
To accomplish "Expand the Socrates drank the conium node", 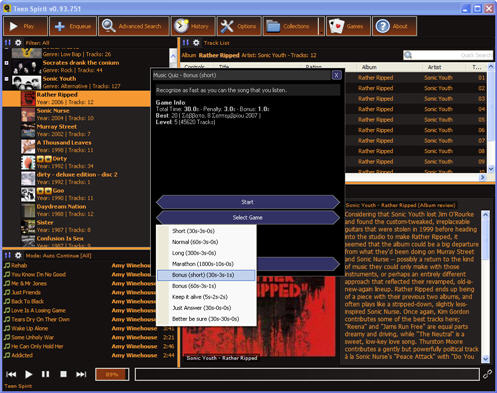I will point(6,63).
